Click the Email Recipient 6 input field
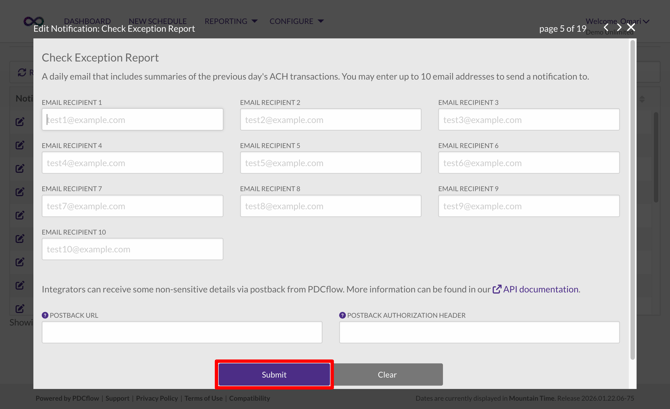This screenshot has height=409, width=670. 529,163
